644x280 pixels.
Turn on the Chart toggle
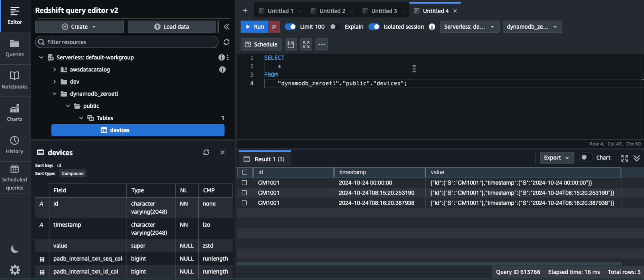click(586, 158)
